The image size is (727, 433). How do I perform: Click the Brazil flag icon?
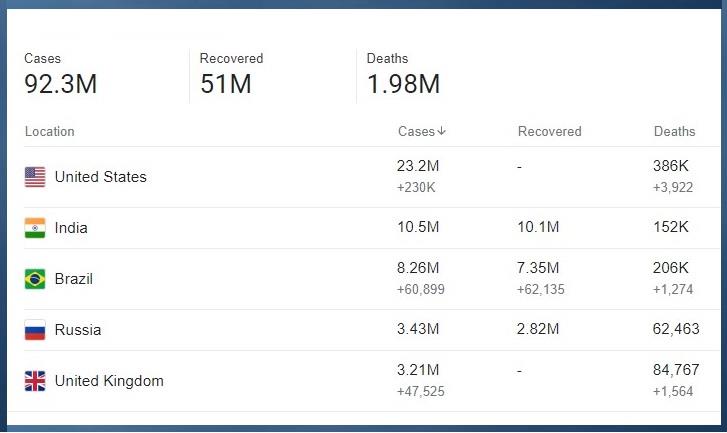pos(35,279)
